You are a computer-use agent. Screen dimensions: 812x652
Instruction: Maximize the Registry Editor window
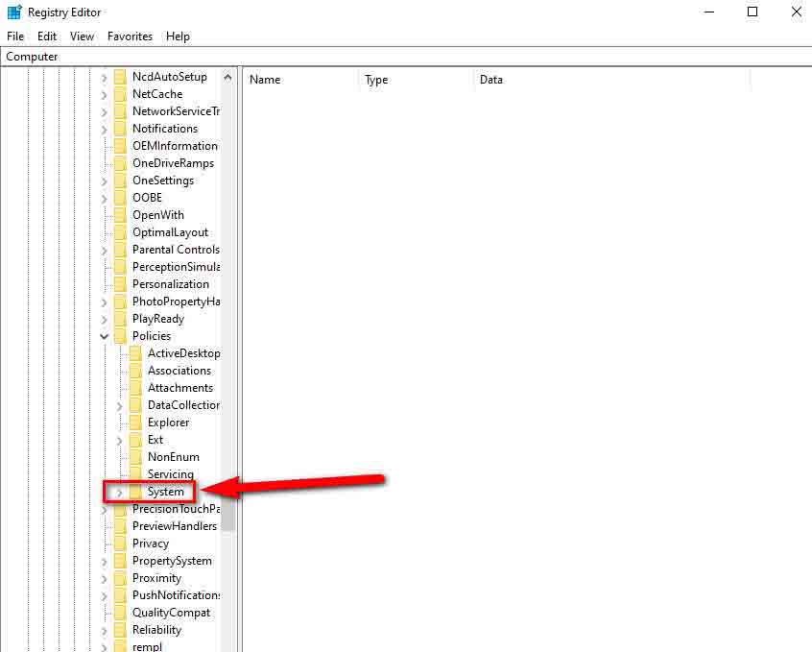[x=752, y=12]
